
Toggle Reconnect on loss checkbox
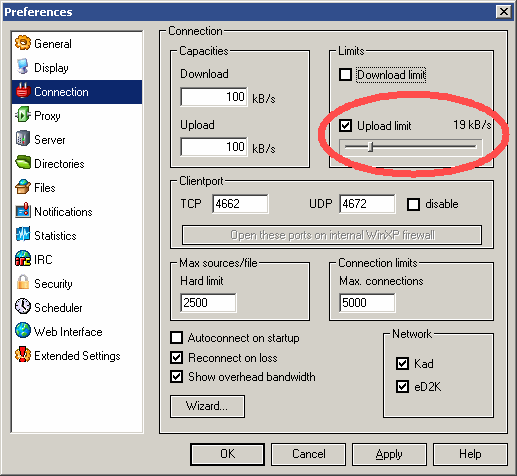(176, 357)
